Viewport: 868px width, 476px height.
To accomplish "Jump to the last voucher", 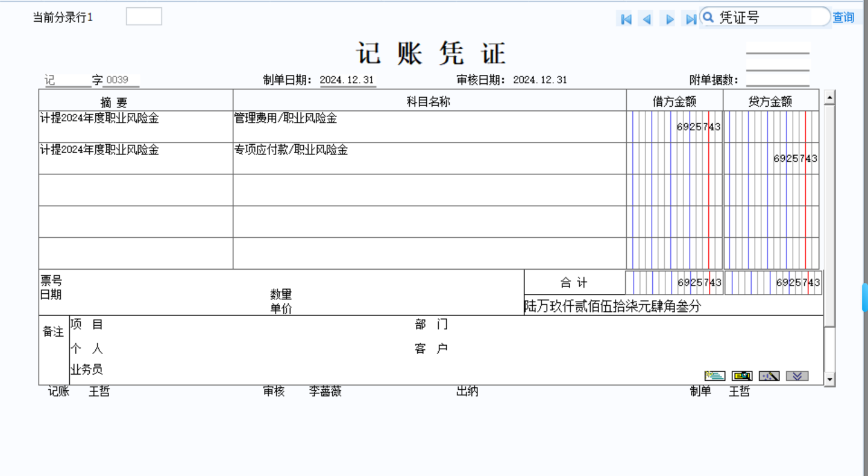I will [690, 19].
